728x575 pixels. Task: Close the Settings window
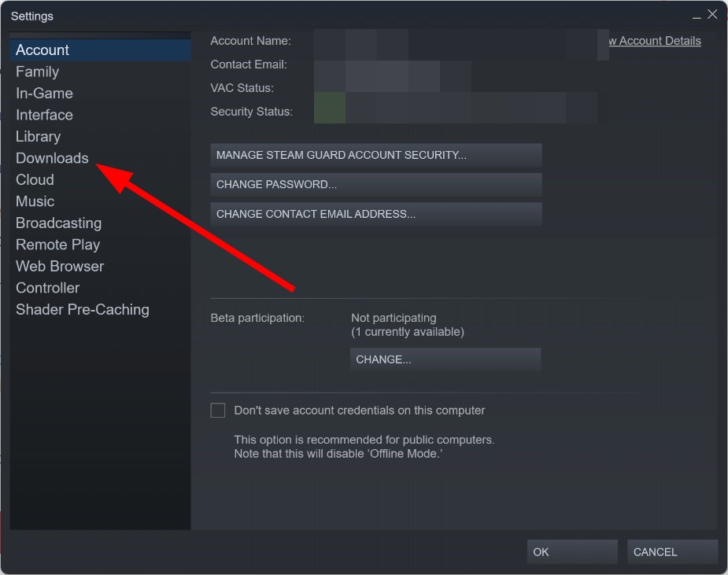[712, 14]
